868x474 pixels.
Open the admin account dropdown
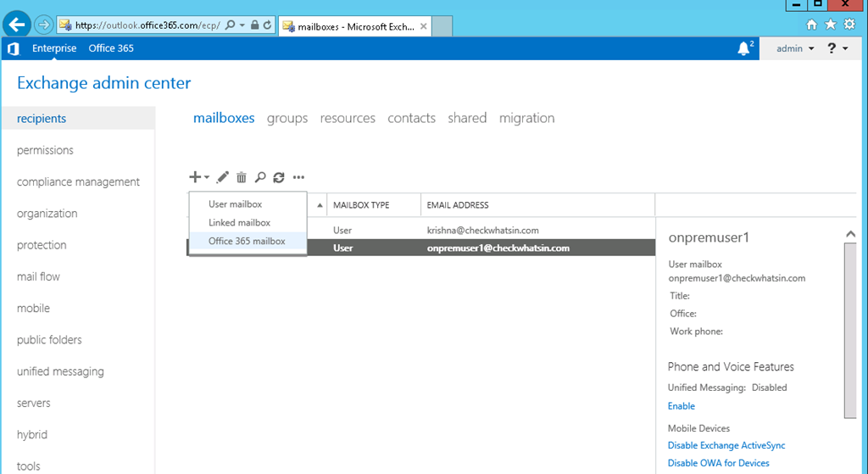click(795, 48)
